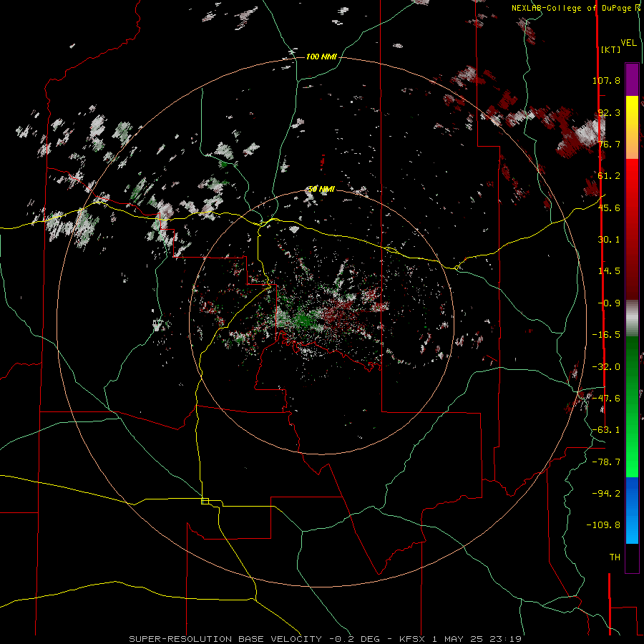Click the 92.3 velocity scale value
The width and height of the screenshot is (644, 644).
609,112
